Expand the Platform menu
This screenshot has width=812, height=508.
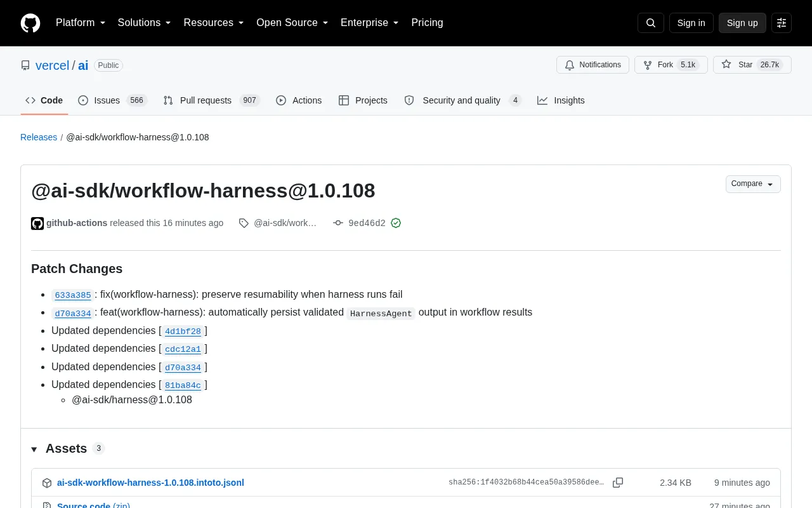[81, 23]
